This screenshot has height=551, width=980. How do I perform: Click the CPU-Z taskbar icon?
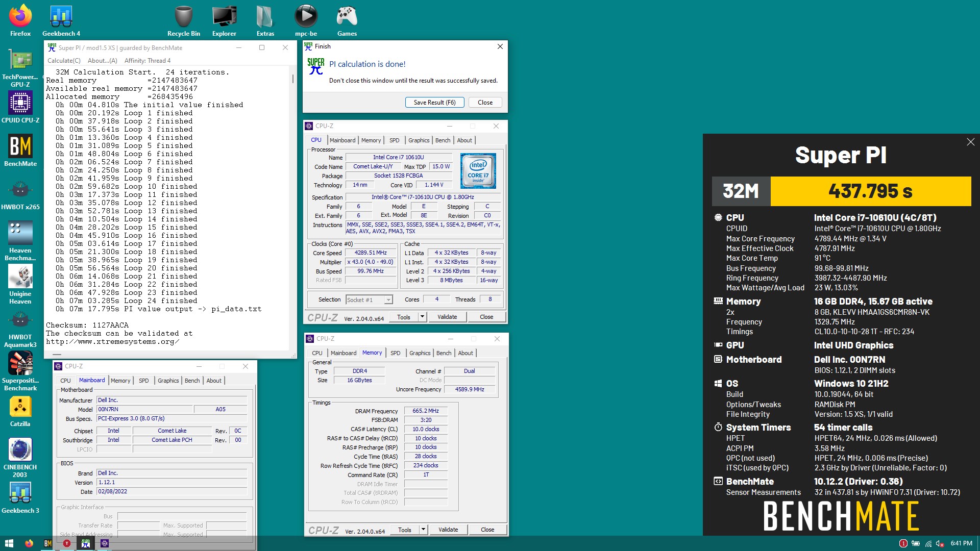105,543
